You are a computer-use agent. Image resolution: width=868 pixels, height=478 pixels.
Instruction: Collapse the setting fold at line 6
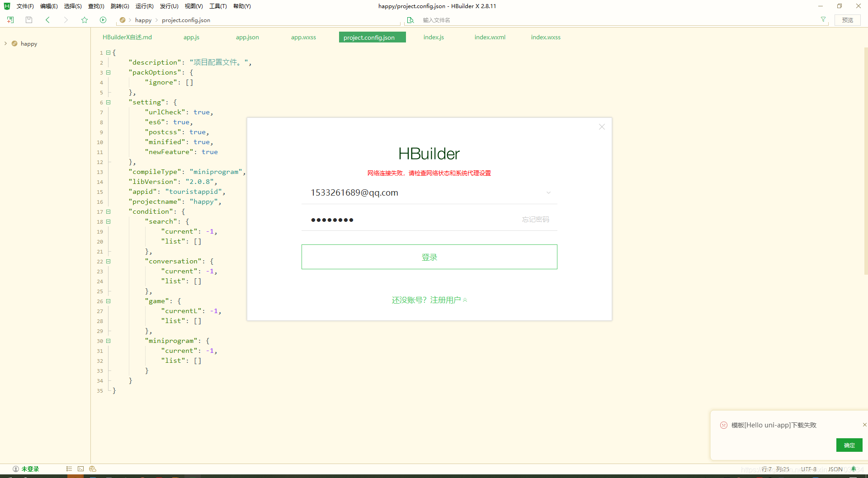pyautogui.click(x=108, y=102)
